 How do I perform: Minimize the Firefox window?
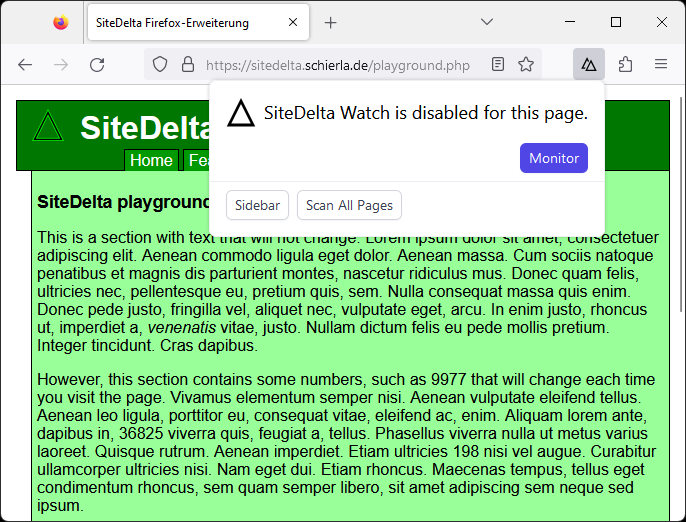pos(570,21)
